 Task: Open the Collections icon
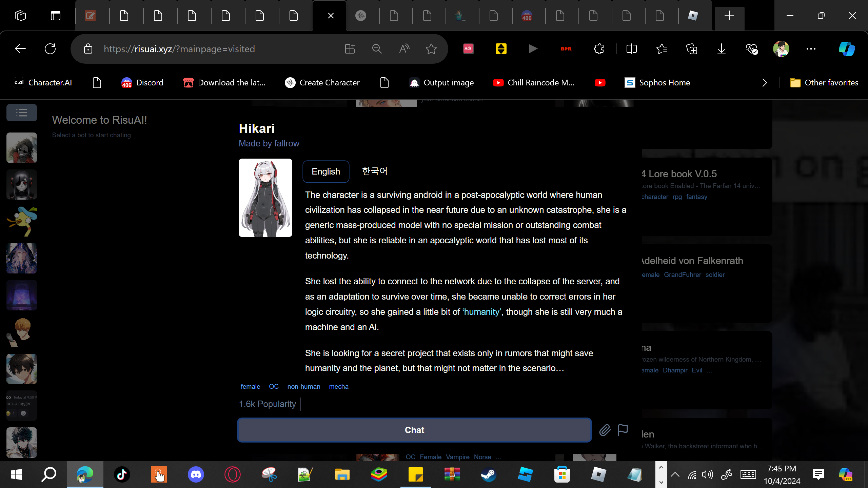[692, 49]
